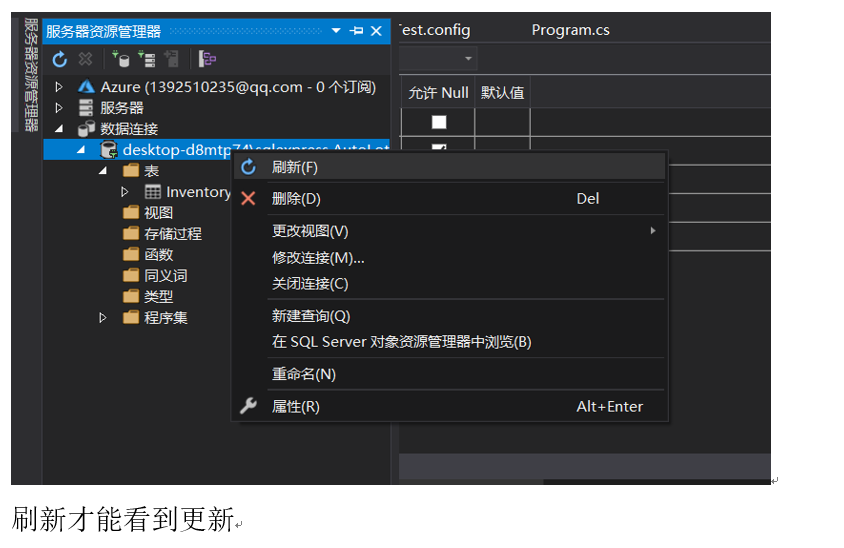Image resolution: width=844 pixels, height=548 pixels.
Task: Toggle the first 允许 Null checkbox
Action: click(x=439, y=122)
